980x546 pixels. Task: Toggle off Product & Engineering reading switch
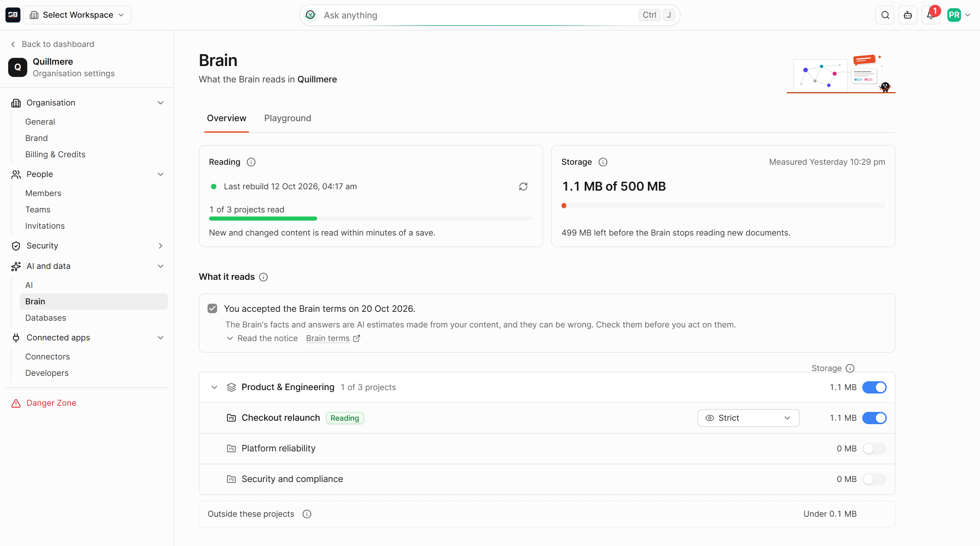(x=874, y=387)
